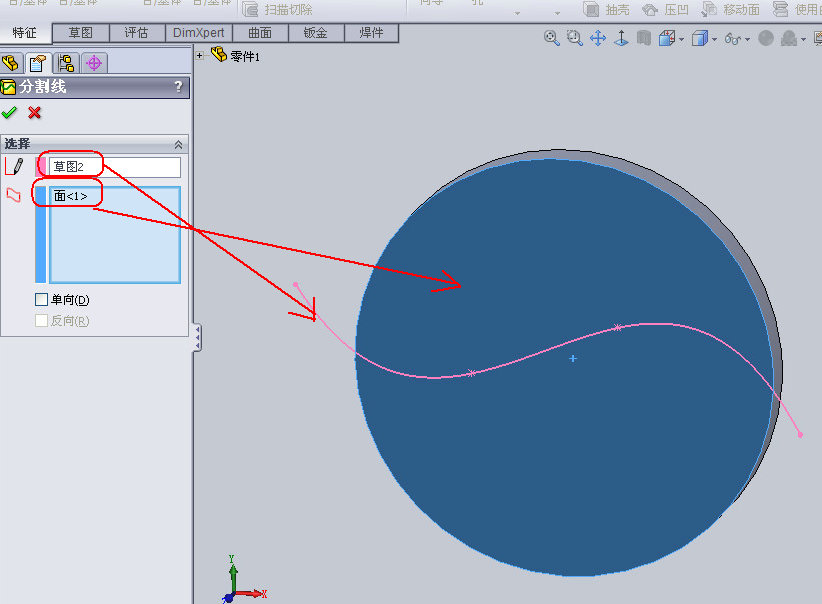Image resolution: width=822 pixels, height=604 pixels.
Task: Open the ConfigurationManager tab icon
Action: [66, 63]
